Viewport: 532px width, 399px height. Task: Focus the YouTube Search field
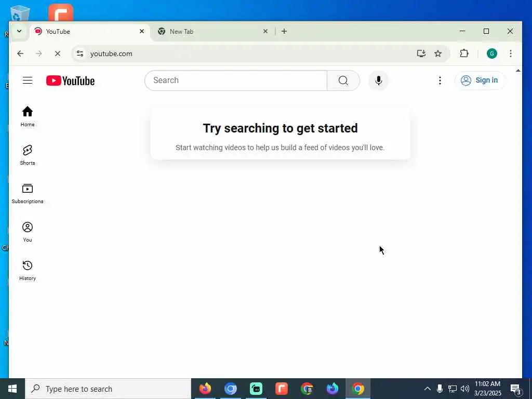[x=236, y=81]
